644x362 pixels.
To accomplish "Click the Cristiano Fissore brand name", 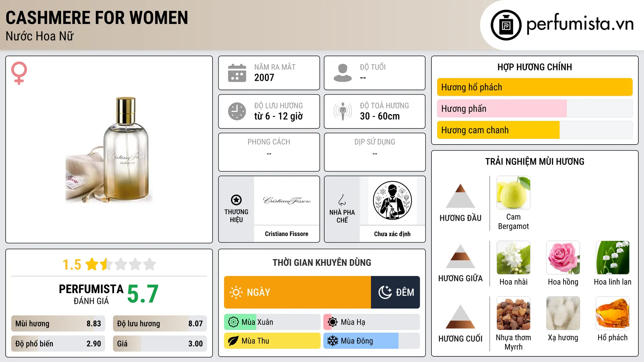I will click(x=286, y=234).
